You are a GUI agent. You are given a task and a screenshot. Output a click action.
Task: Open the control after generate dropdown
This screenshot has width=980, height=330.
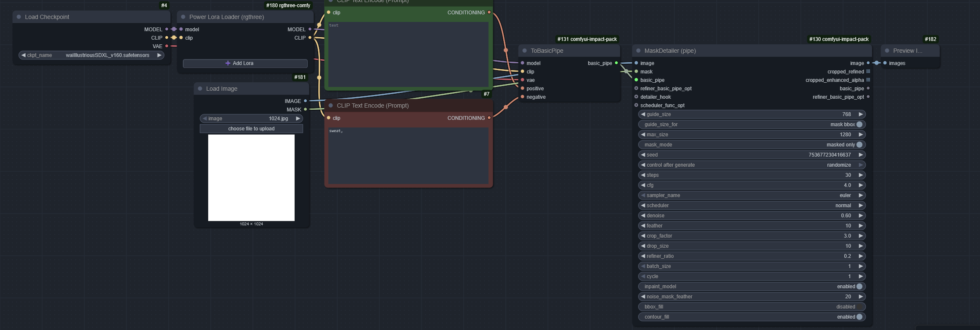tap(752, 165)
